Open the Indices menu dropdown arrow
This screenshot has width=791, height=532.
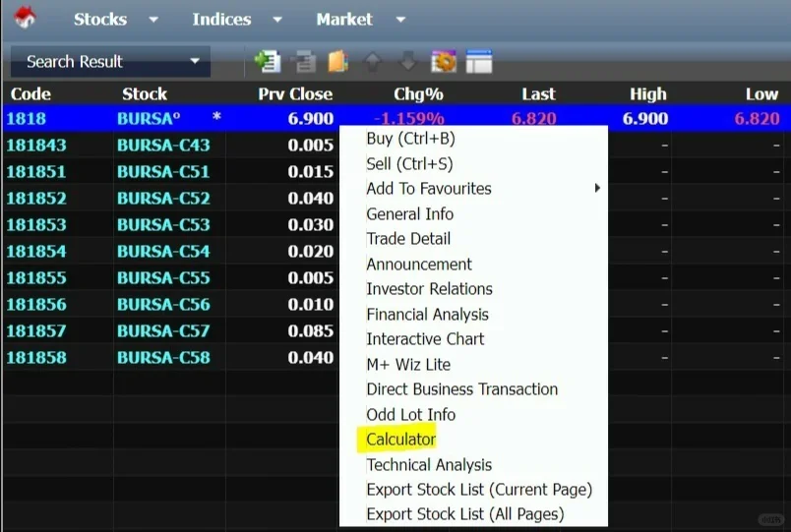tap(277, 20)
